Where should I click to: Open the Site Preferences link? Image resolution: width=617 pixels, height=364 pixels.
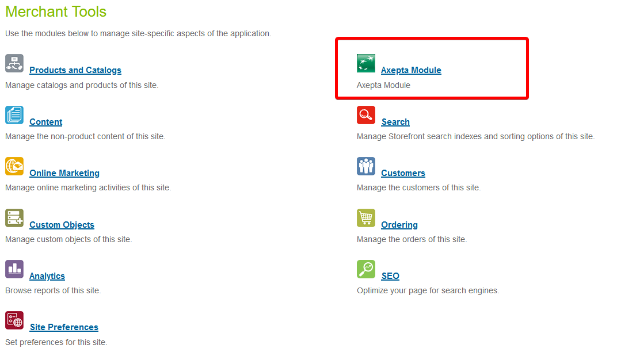(64, 327)
